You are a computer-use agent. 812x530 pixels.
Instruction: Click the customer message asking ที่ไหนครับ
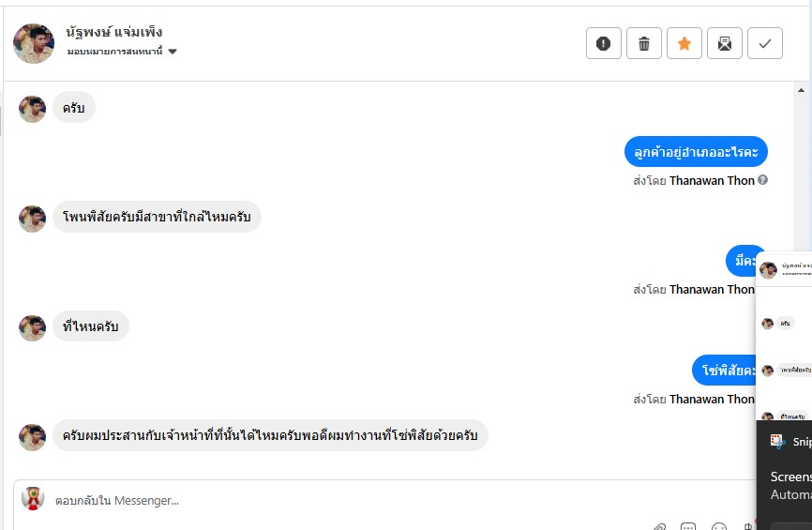coord(90,326)
